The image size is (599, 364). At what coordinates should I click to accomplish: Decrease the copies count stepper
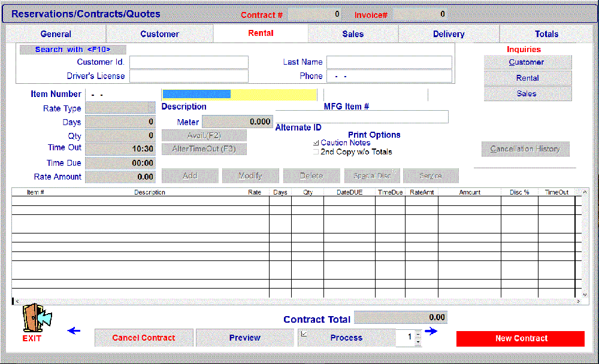point(418,342)
